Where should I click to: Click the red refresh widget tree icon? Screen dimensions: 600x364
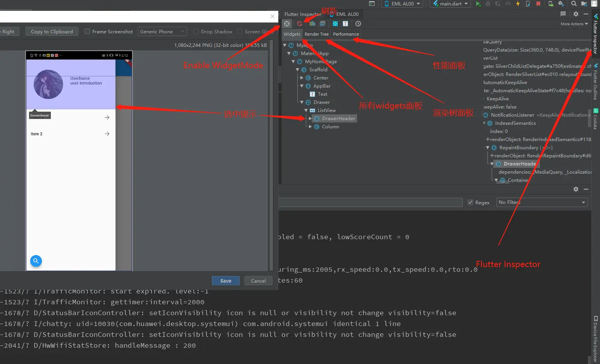[x=300, y=24]
